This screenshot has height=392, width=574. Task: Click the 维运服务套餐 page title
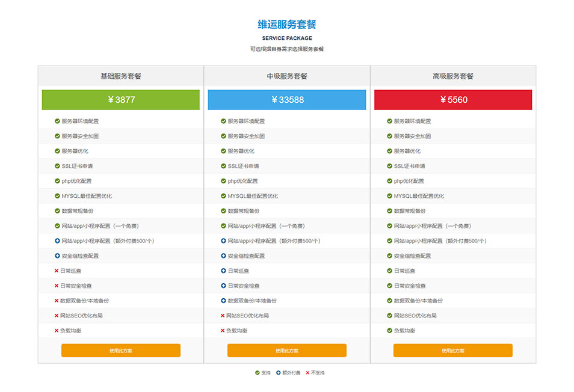point(287,23)
